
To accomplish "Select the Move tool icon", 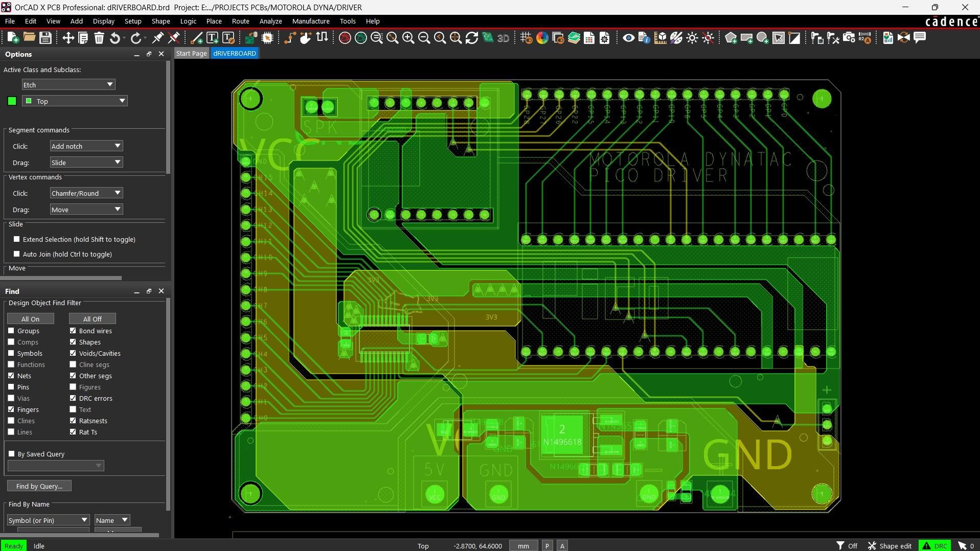I will point(68,38).
